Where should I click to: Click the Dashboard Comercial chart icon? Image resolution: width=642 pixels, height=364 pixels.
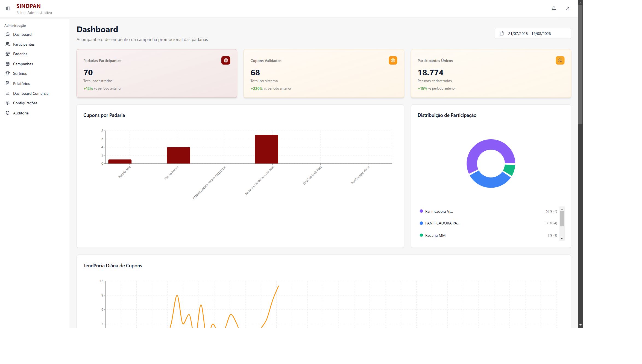(8, 93)
